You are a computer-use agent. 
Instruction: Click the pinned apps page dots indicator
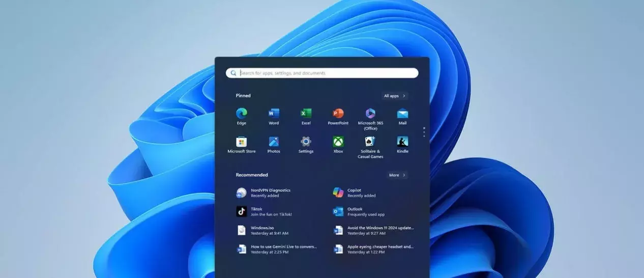coord(424,132)
